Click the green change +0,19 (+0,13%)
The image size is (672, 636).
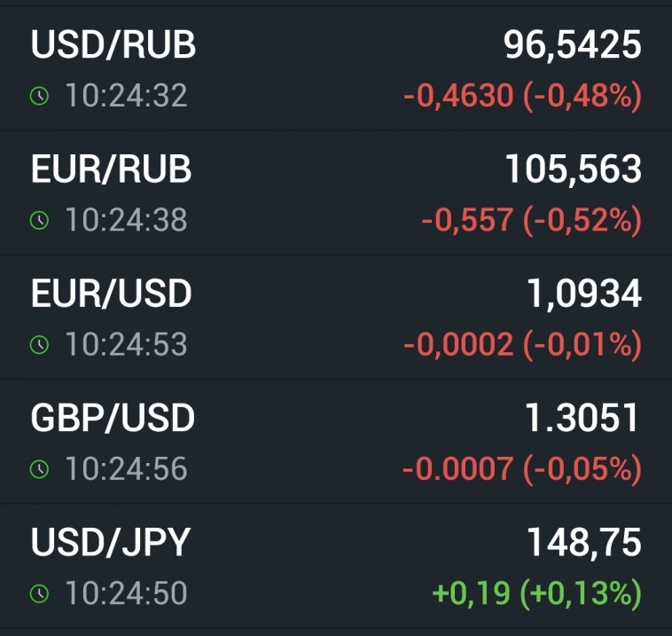pos(536,593)
